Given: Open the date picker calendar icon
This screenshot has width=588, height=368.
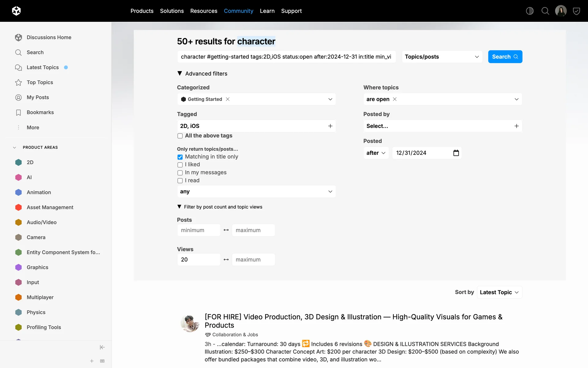Looking at the screenshot, I should (x=456, y=153).
